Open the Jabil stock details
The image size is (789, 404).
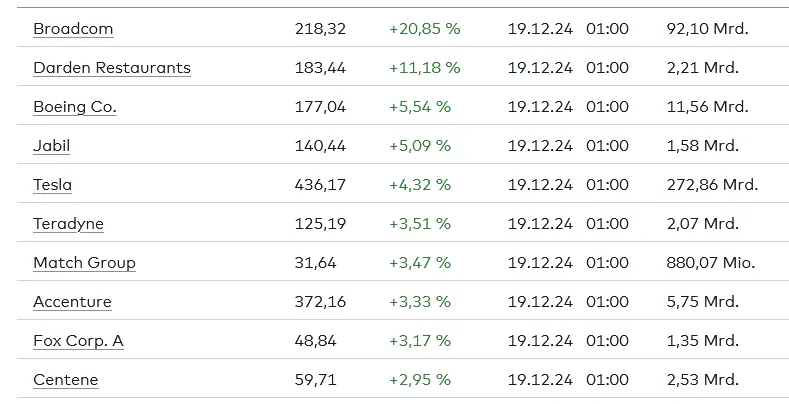pos(51,145)
